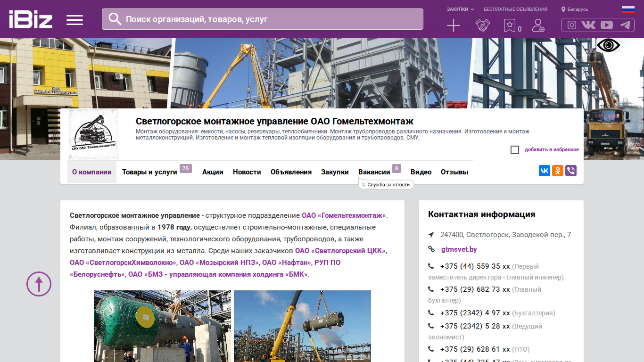Click the plus icon to add a listing
The height and width of the screenshot is (362, 644).
[x=453, y=25]
